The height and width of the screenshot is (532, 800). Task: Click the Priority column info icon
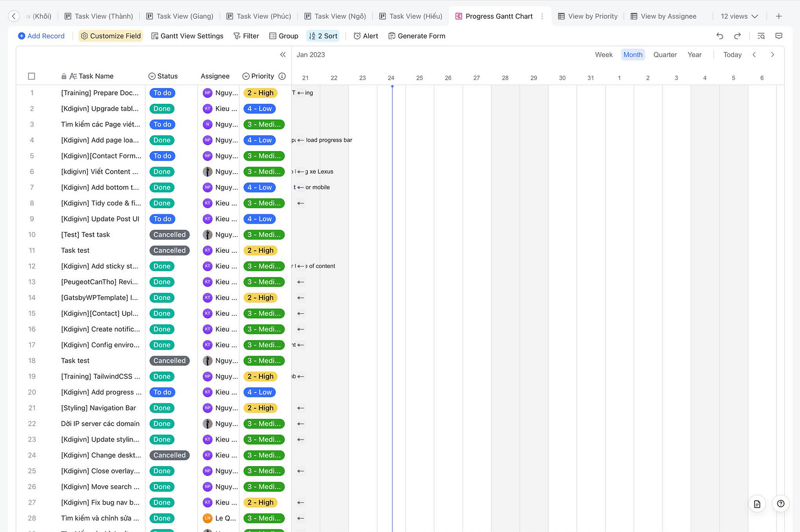pos(282,76)
